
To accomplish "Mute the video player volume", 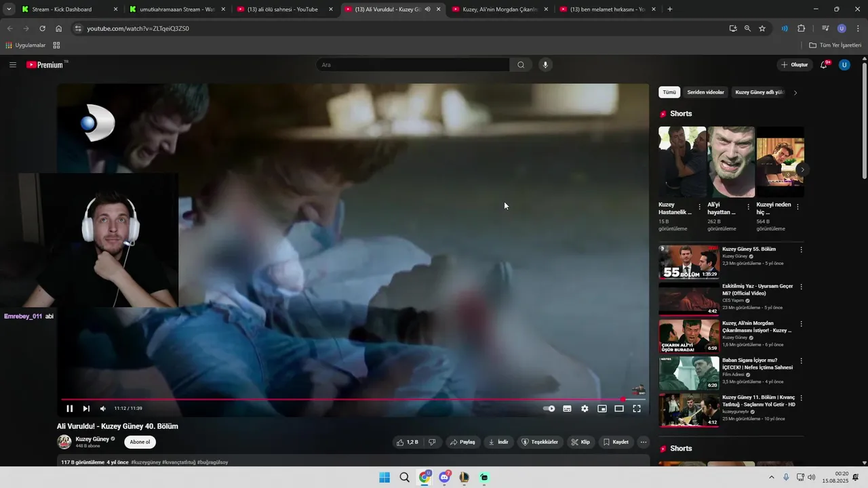I will pyautogui.click(x=103, y=409).
